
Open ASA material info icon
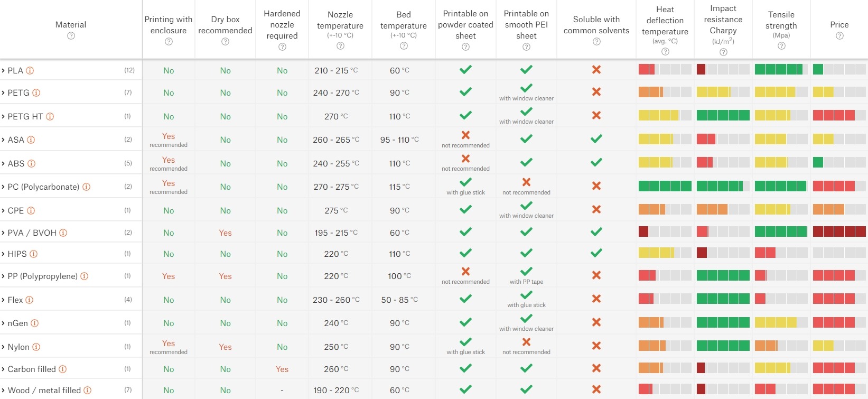(x=31, y=140)
